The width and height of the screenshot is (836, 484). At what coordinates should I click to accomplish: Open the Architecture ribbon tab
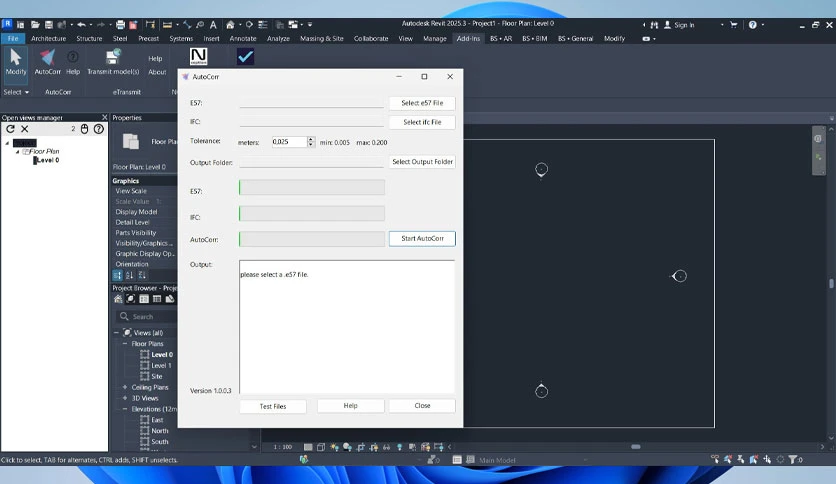point(49,38)
